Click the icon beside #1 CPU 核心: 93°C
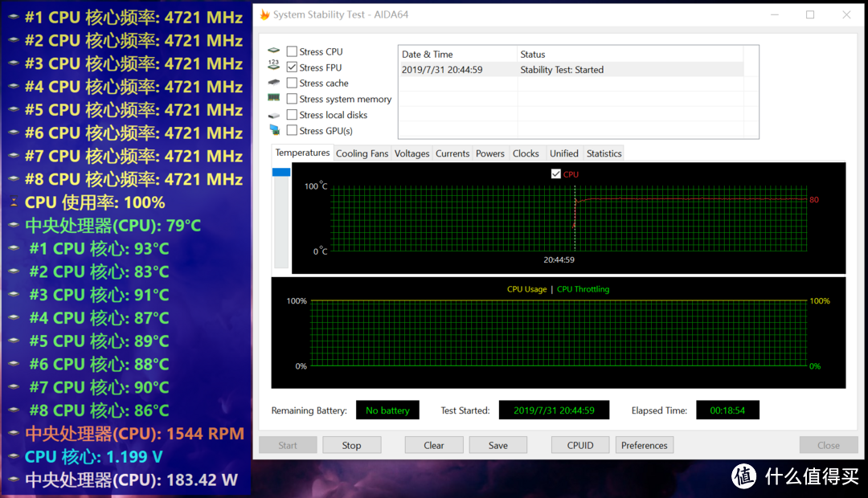This screenshot has height=498, width=868. [x=14, y=248]
